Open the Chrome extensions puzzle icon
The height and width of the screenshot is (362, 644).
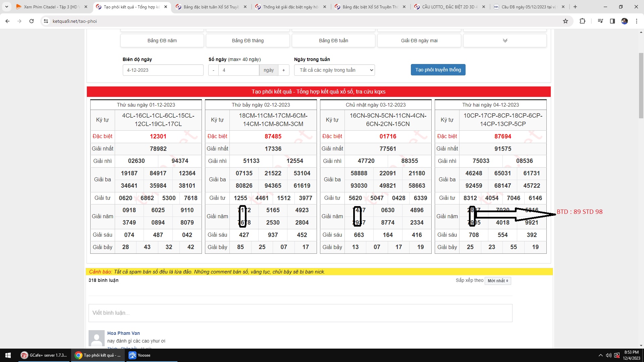582,21
